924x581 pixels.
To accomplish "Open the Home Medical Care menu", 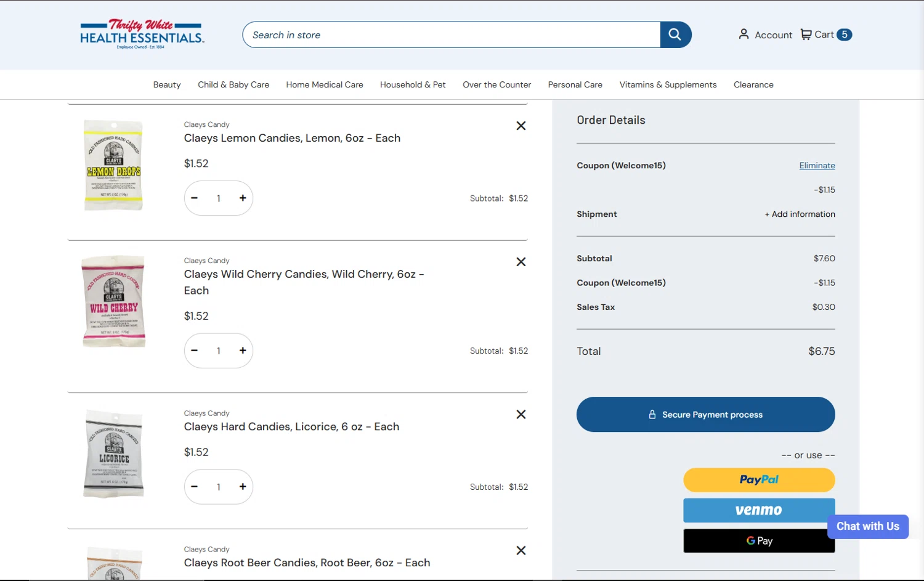I will click(325, 84).
